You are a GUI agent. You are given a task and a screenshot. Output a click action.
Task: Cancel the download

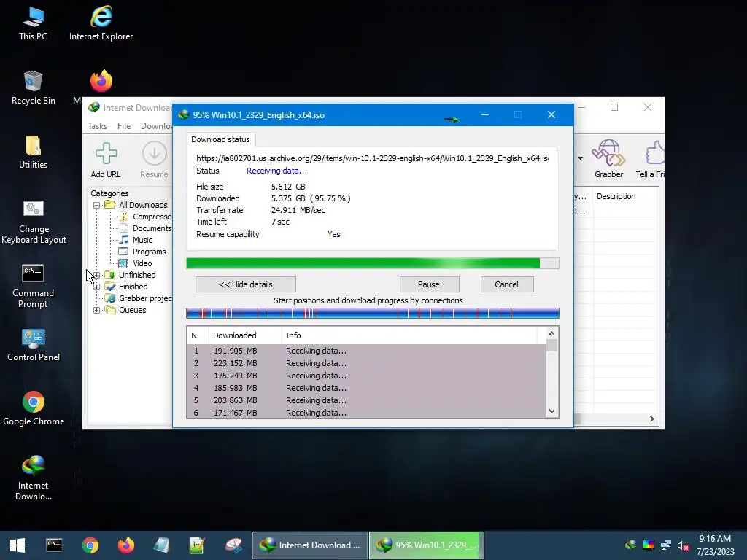(x=507, y=284)
